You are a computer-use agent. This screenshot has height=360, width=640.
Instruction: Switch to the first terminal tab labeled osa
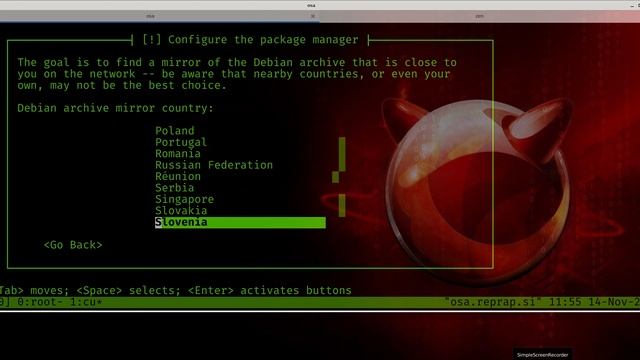coord(150,16)
